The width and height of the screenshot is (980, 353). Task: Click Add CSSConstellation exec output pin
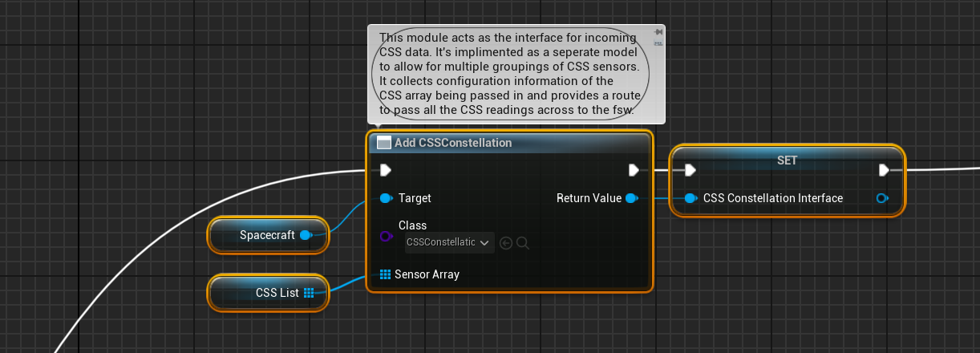pos(634,169)
